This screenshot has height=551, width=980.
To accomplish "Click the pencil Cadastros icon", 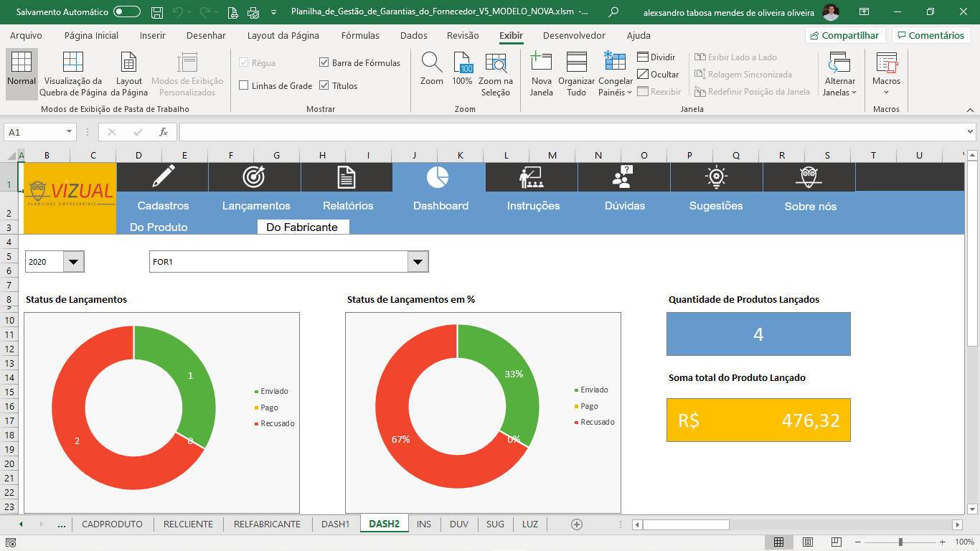I will pos(163,176).
